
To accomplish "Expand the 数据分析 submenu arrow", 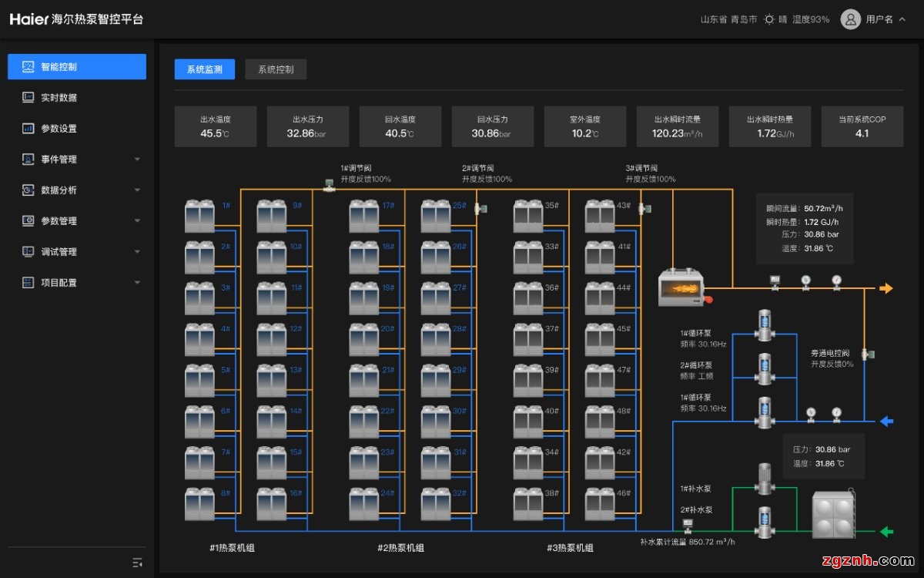I will click(137, 190).
